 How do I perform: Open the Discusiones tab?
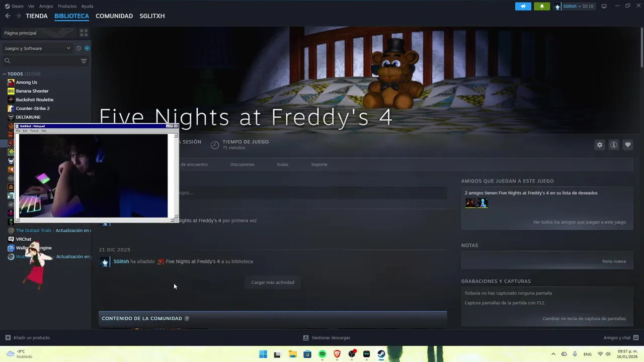242,164
